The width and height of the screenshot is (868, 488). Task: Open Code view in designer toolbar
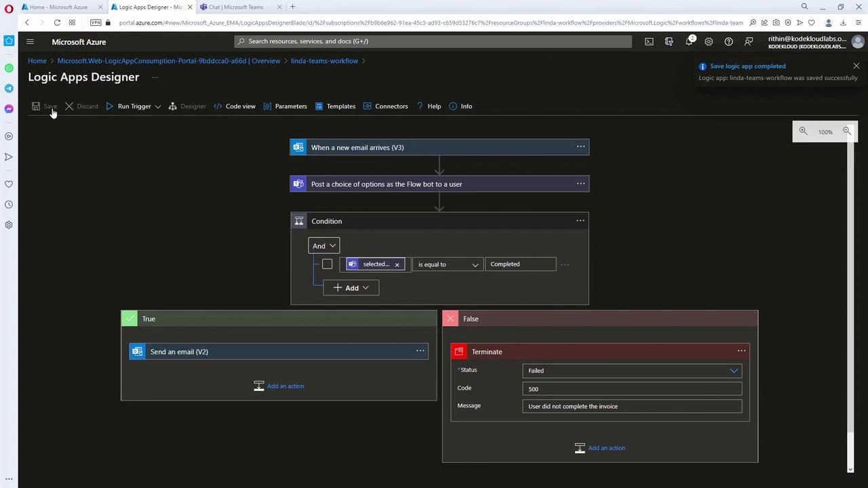(x=235, y=106)
